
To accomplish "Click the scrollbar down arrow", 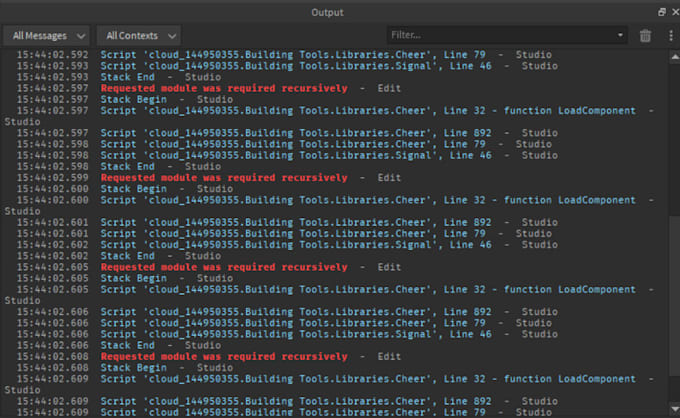I will [x=673, y=411].
